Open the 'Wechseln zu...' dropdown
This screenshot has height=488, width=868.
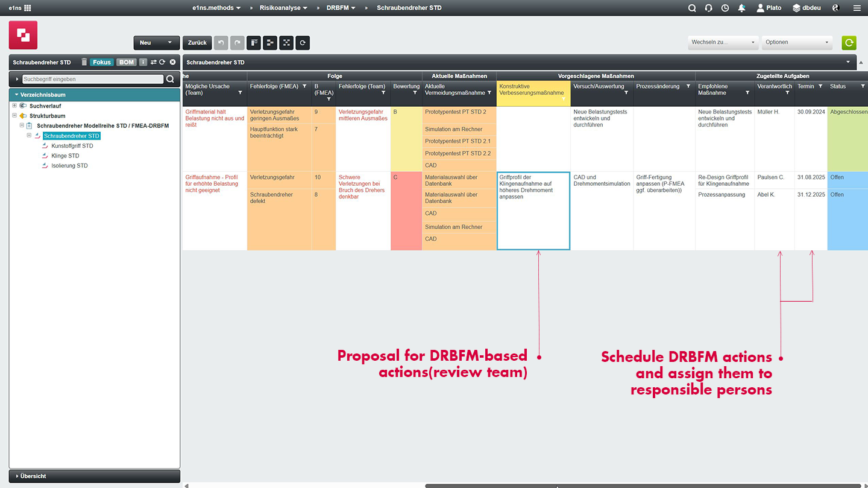723,42
